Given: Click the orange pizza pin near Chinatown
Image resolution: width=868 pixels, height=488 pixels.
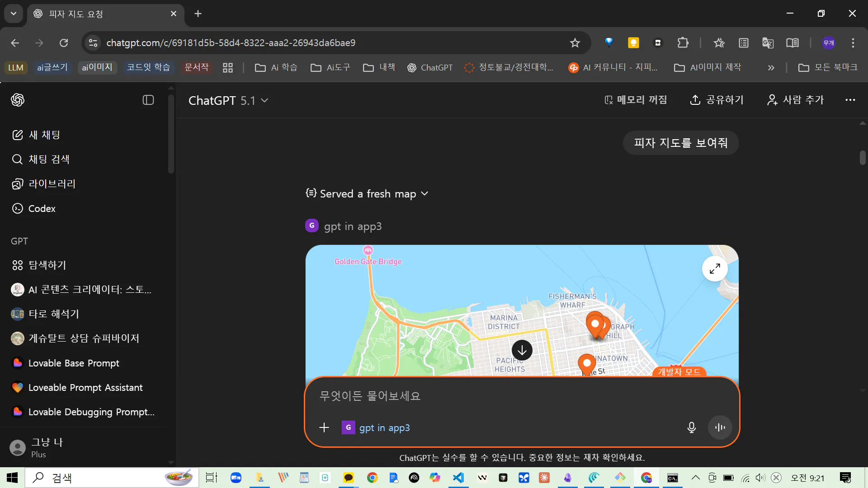Looking at the screenshot, I should pos(587,364).
